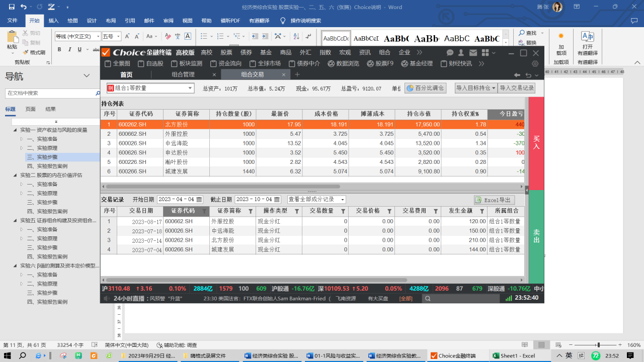This screenshot has height=362, width=644.
Task: Click the Bold icon in Word ribbon
Action: coord(59,49)
